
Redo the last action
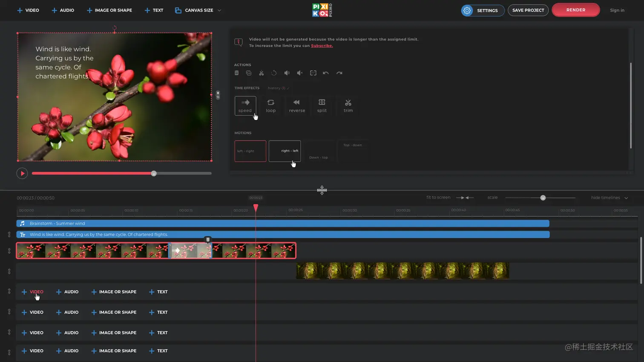tap(339, 73)
